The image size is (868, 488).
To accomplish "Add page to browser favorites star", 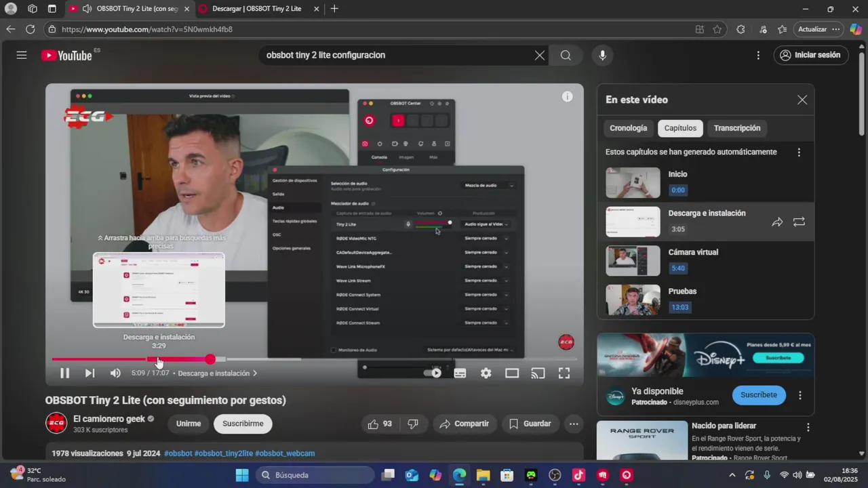I will 717,29.
